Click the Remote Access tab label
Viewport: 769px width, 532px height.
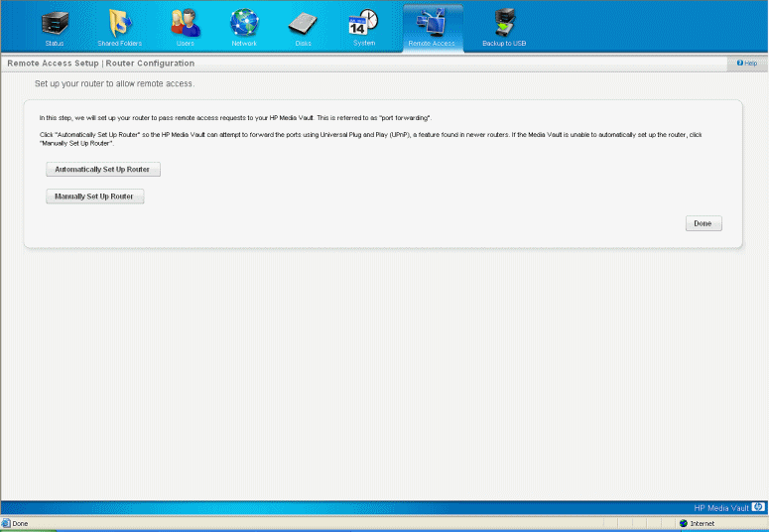coord(432,44)
